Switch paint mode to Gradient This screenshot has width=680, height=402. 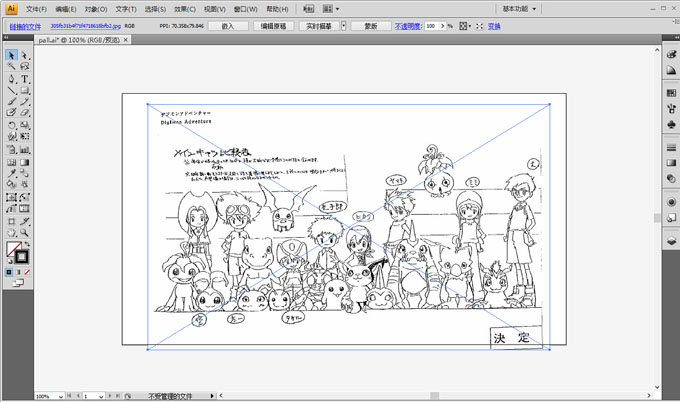(18, 272)
